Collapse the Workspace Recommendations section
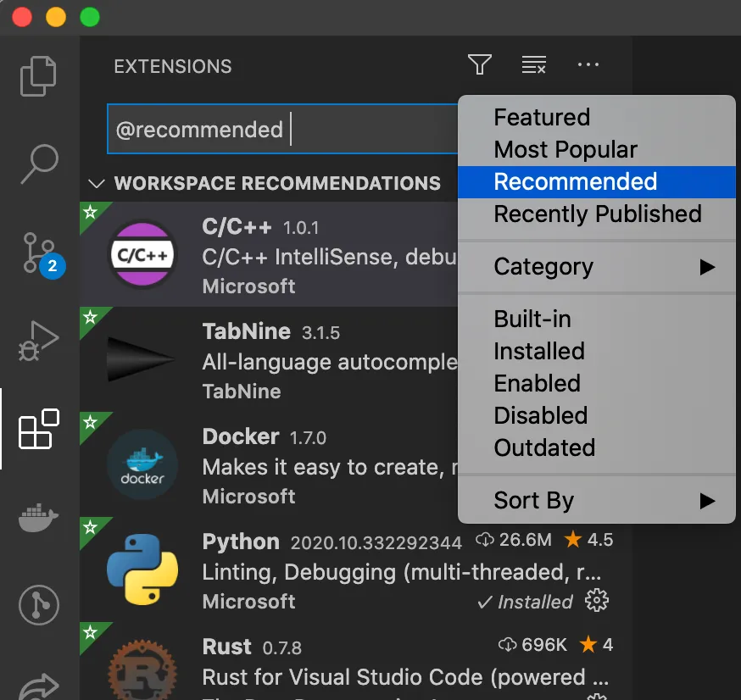This screenshot has width=741, height=700. [x=97, y=184]
